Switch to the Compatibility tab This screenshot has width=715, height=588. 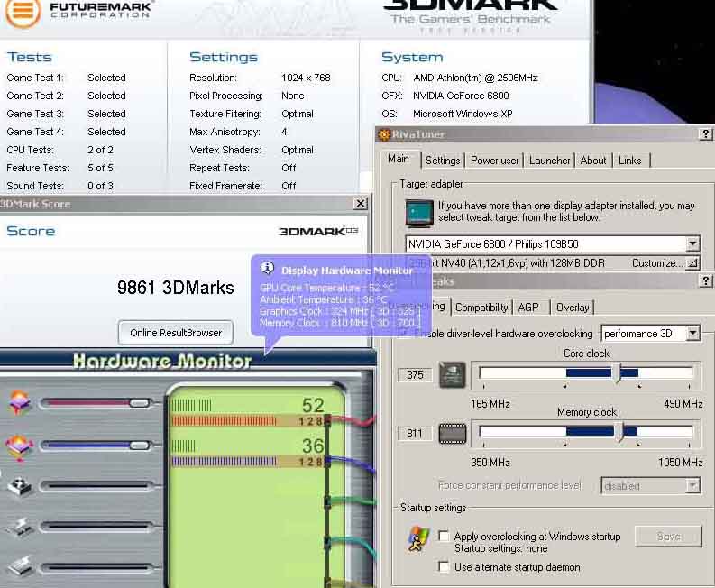481,308
